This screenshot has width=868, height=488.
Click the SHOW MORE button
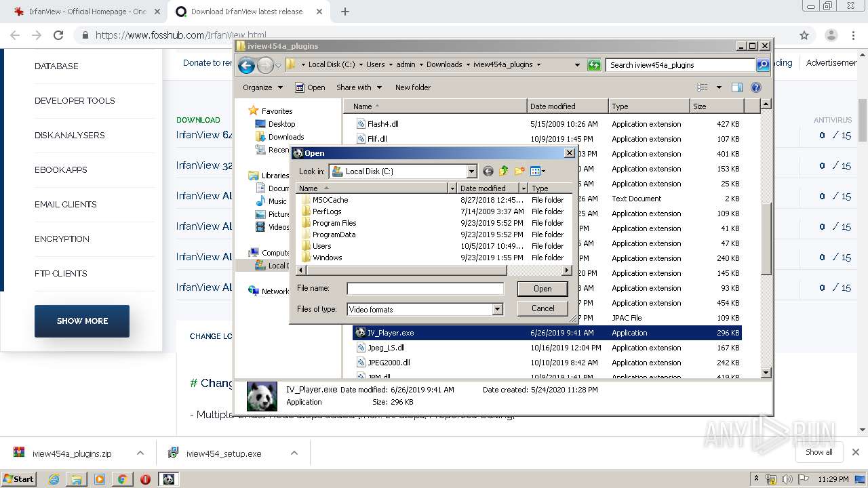tap(82, 321)
